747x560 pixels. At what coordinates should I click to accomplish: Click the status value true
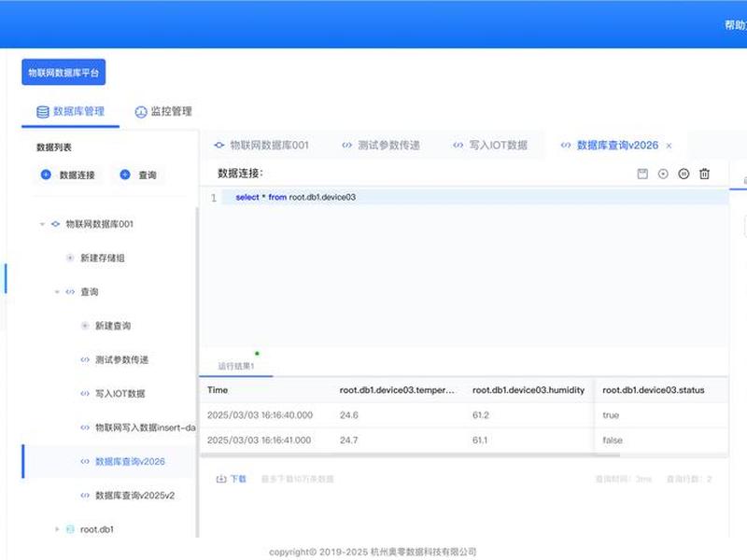tap(611, 415)
